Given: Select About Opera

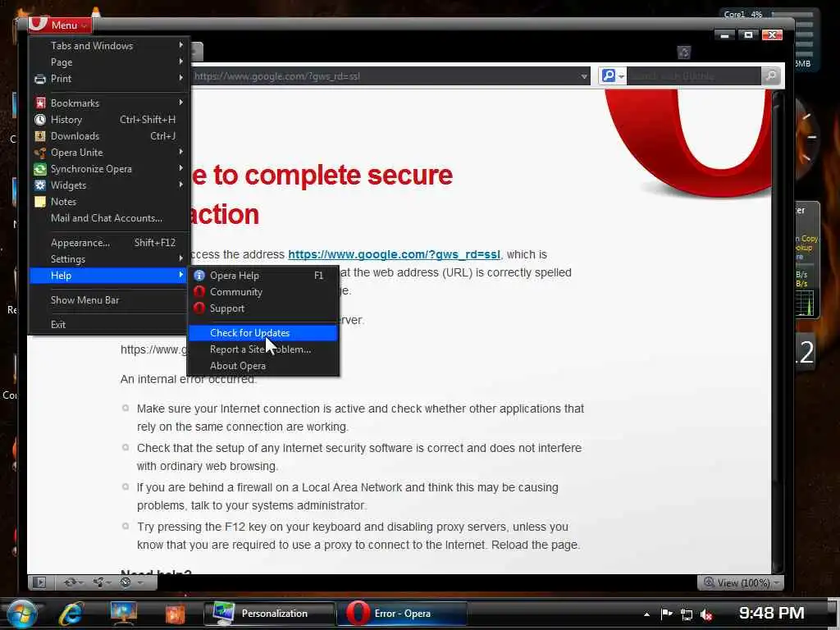Looking at the screenshot, I should coord(263,366).
